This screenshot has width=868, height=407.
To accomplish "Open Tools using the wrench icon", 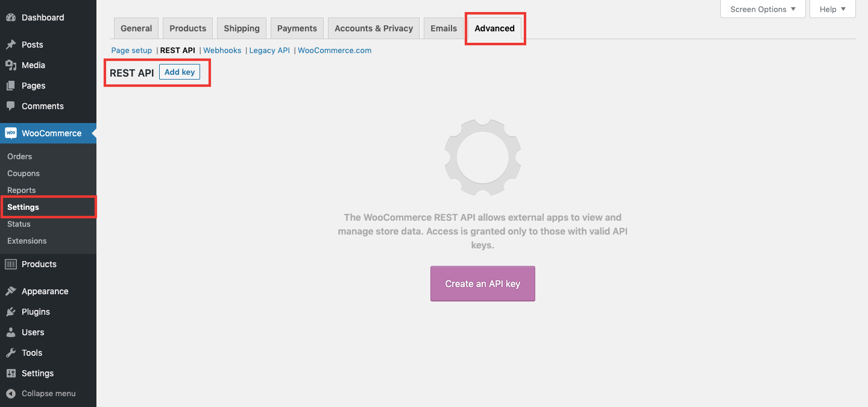I will pos(11,353).
